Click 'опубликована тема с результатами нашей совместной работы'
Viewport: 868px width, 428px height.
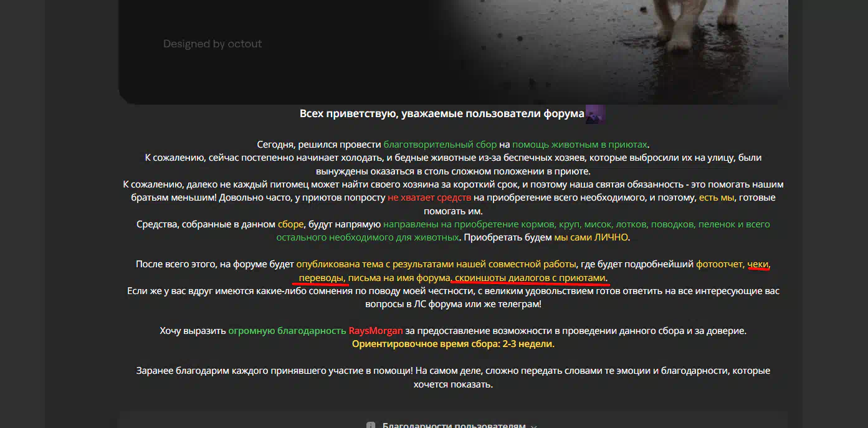[437, 264]
